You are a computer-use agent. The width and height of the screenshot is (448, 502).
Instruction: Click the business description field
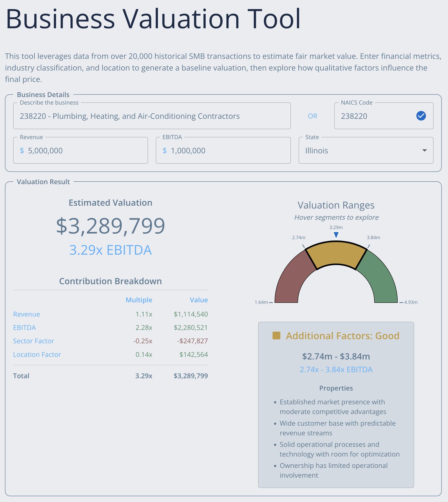click(152, 116)
